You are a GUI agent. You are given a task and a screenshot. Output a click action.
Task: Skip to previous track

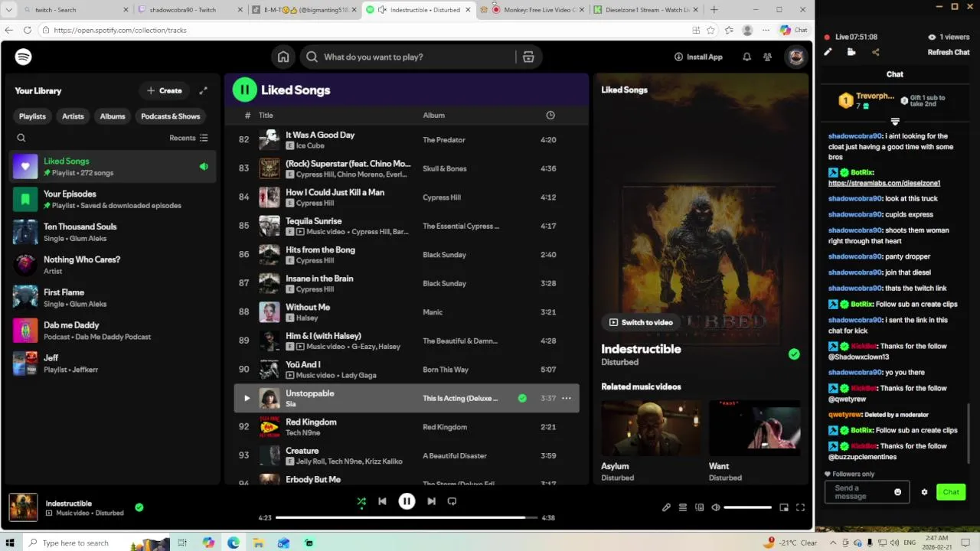pyautogui.click(x=382, y=501)
